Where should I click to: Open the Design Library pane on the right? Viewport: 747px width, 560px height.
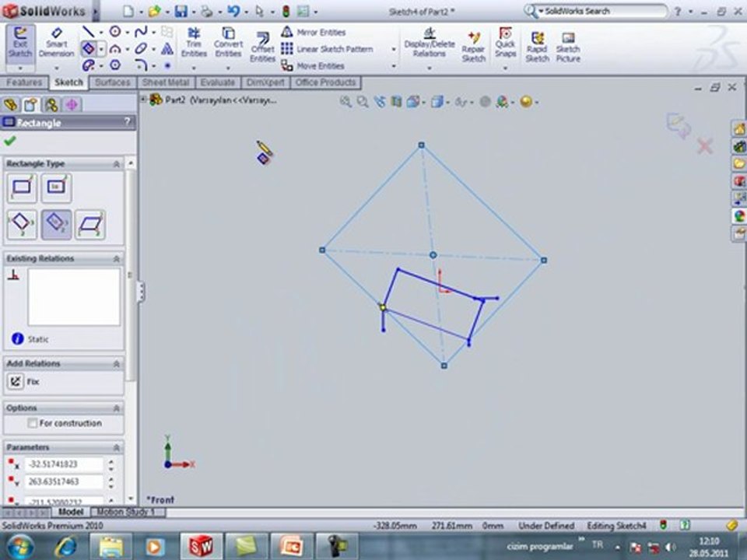(739, 146)
